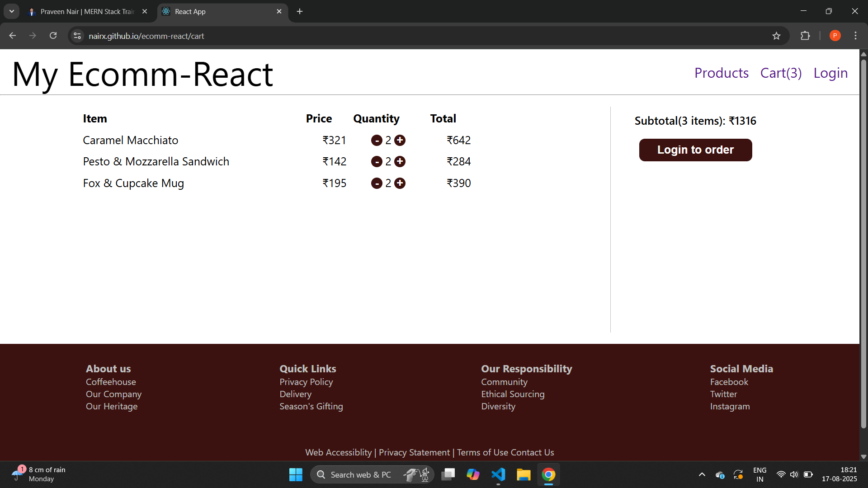Open the Cart(3) navigation link
868x488 pixels.
781,73
